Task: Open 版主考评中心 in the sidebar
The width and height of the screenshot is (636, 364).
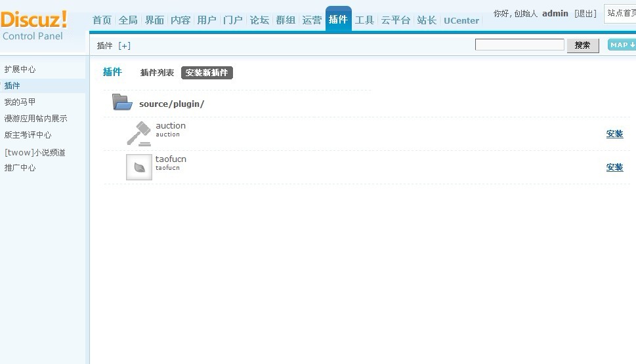Action: point(28,134)
